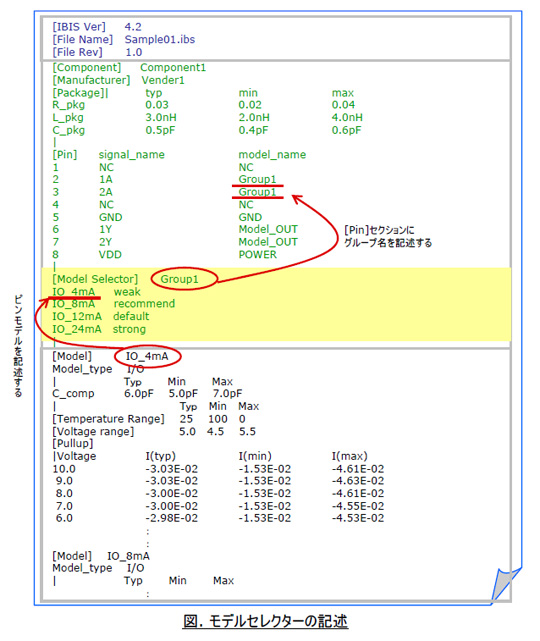This screenshot has width=540, height=641.
Task: Click the first Model_type label
Action: tap(82, 369)
